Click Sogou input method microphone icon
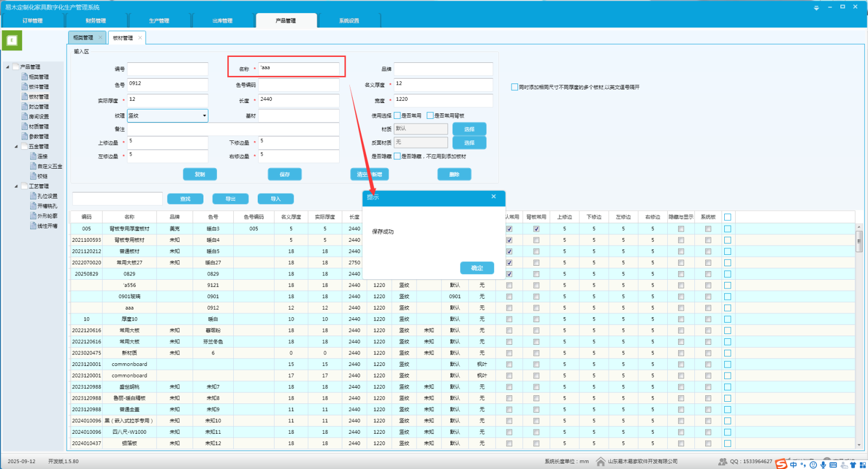Screen dimensions: 868x469 (823, 465)
